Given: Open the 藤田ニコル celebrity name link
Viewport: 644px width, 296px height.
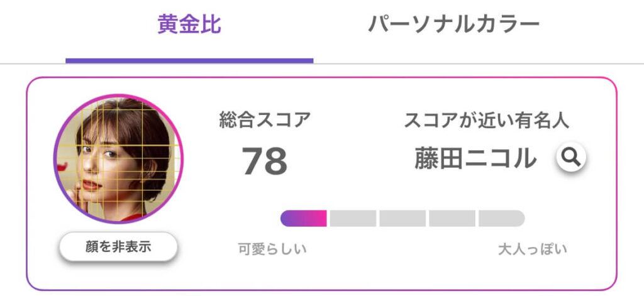Looking at the screenshot, I should point(475,158).
